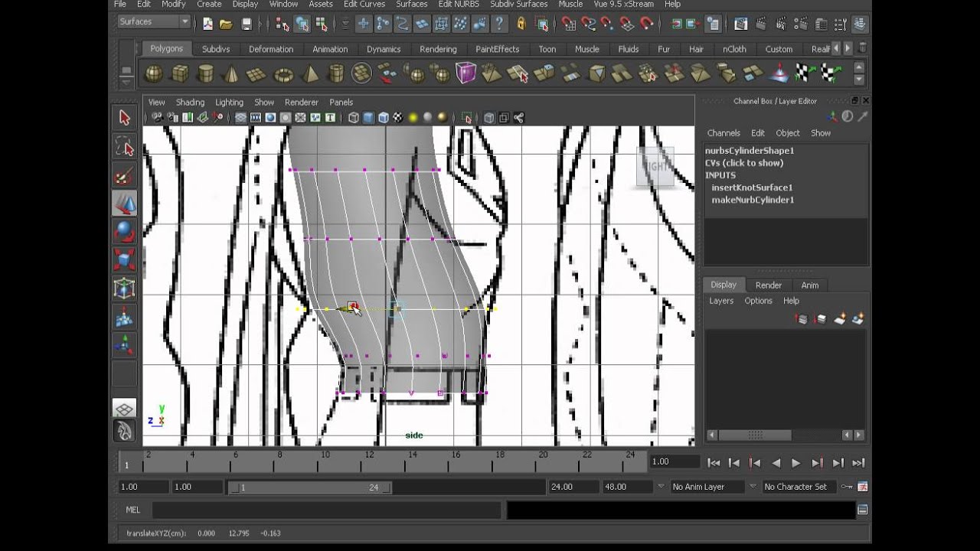Select the insertKnotSurface1 input node
This screenshot has width=980, height=551.
[x=752, y=187]
